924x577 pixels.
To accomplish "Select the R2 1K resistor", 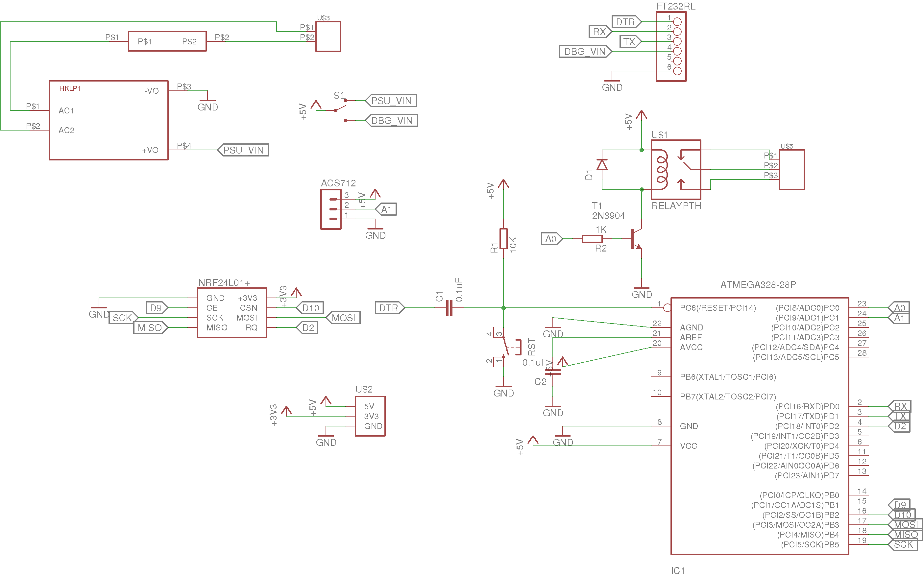I will 592,239.
